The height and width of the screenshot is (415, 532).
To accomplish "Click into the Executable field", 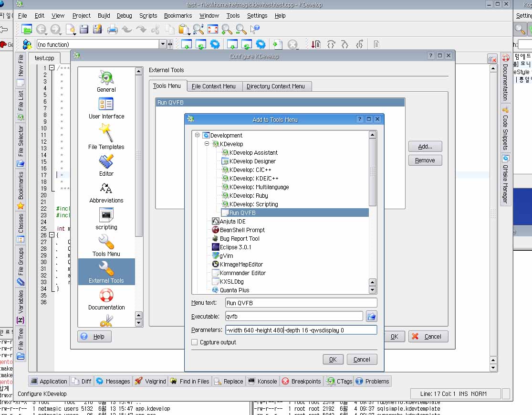I will click(x=294, y=317).
